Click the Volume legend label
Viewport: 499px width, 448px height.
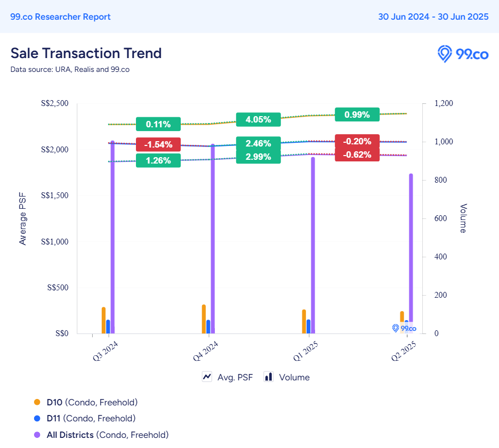(x=294, y=377)
